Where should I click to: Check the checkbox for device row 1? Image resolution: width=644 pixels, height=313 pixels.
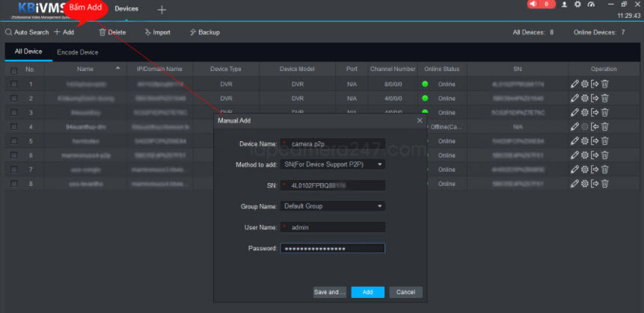[x=13, y=84]
